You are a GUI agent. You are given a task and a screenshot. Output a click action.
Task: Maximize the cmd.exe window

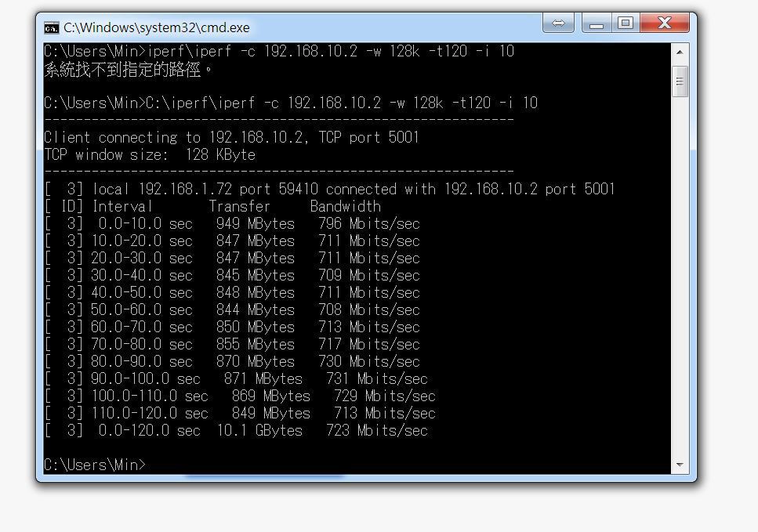625,23
